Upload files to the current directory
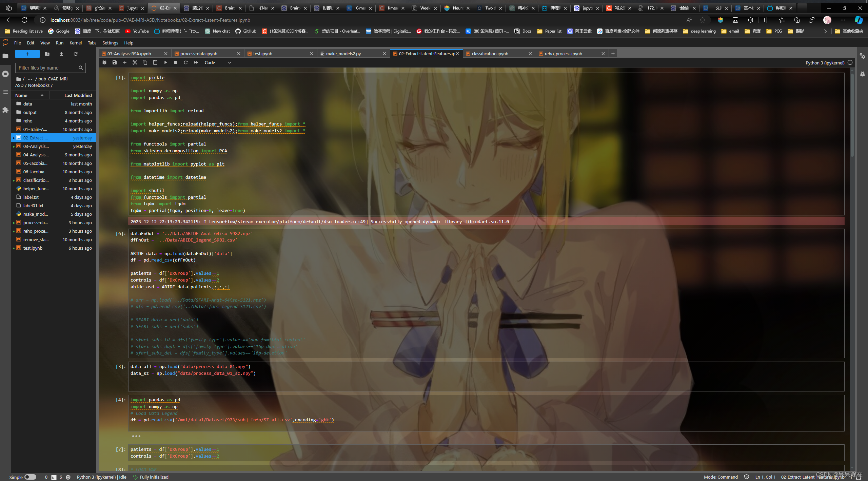Image resolution: width=868 pixels, height=481 pixels. 61,54
